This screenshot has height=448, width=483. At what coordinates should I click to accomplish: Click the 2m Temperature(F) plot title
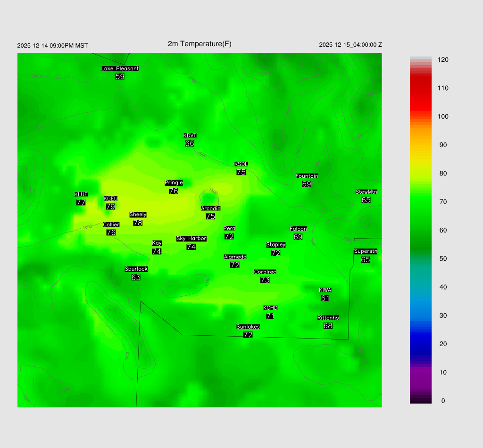coord(200,44)
